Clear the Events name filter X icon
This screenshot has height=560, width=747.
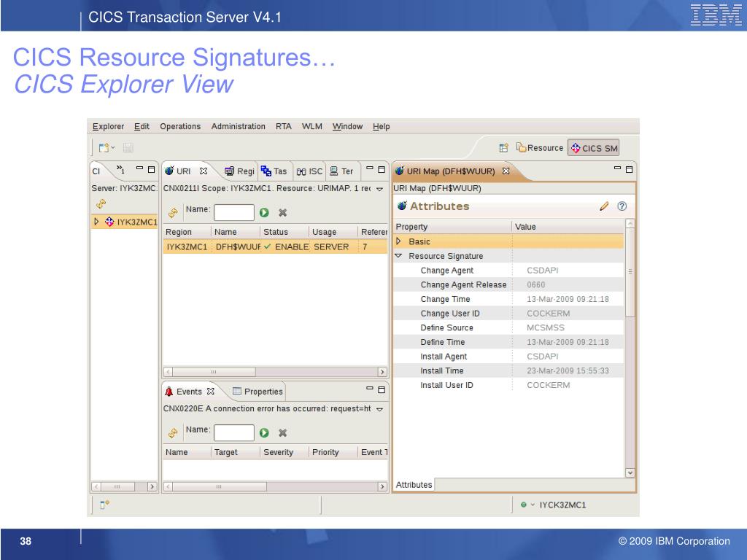[282, 433]
